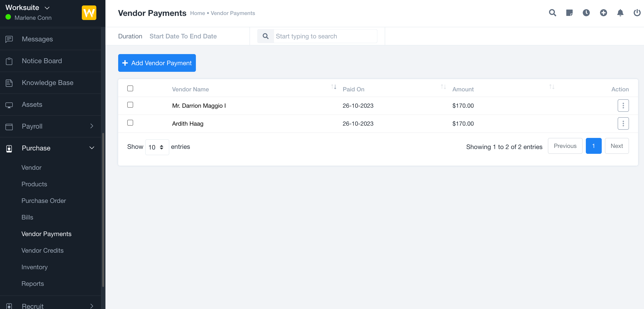Viewport: 644px width, 309px height.
Task: Sort table by Vendor Name arrows
Action: tap(334, 87)
